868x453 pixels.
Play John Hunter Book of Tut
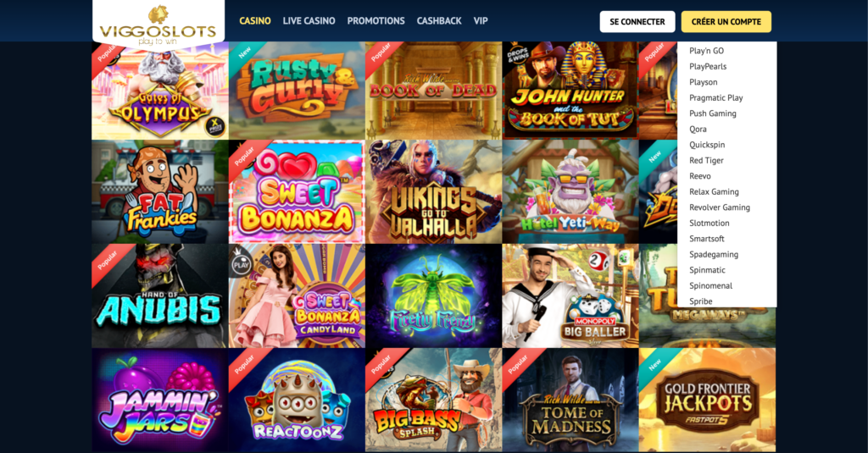570,91
